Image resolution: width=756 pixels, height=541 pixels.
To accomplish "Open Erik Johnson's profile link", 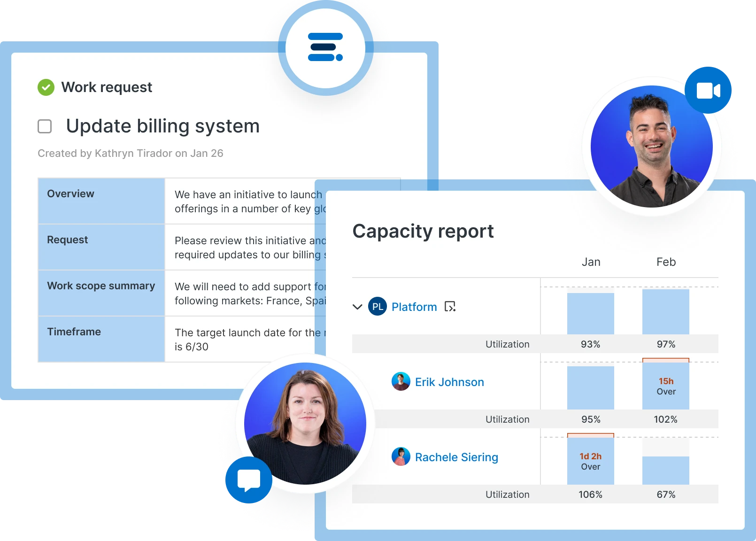I will pos(449,382).
